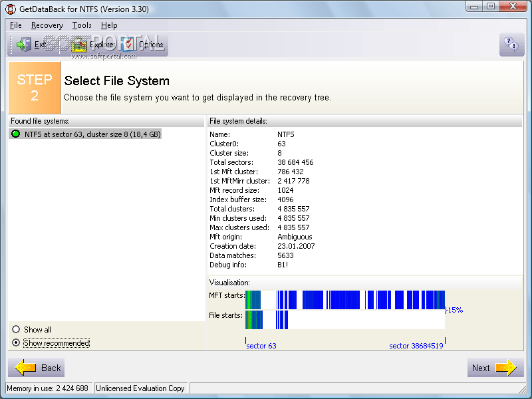Click the green NTFS status indicator

15,134
